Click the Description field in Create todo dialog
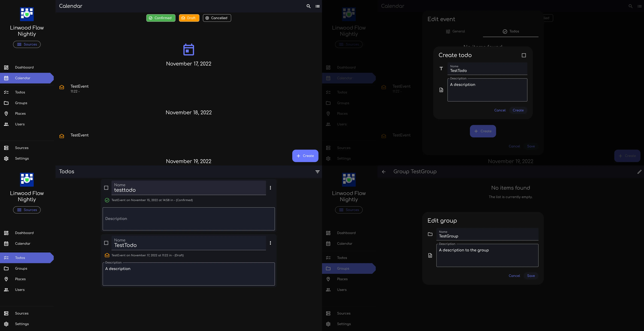The image size is (644, 331). pyautogui.click(x=487, y=90)
